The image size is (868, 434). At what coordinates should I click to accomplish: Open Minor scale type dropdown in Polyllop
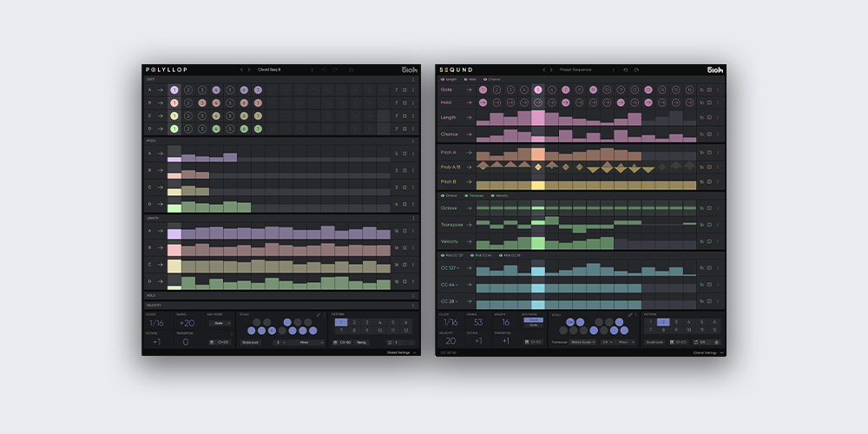307,343
